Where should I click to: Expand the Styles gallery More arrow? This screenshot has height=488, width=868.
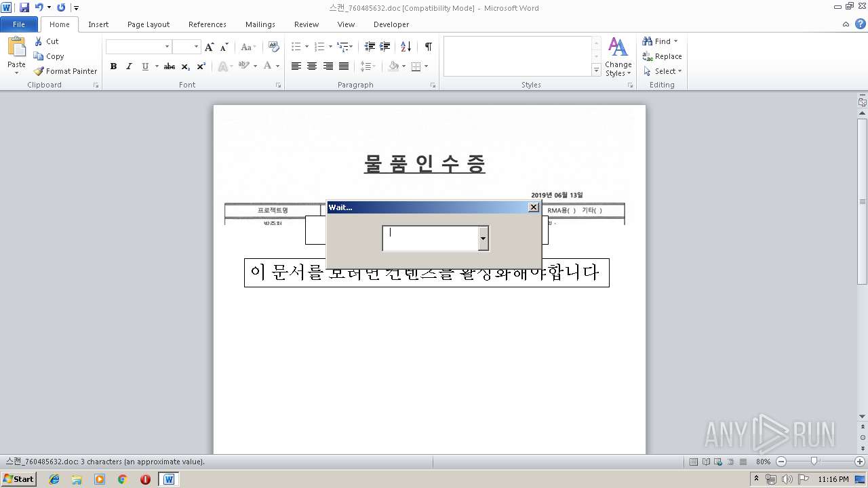pyautogui.click(x=596, y=70)
